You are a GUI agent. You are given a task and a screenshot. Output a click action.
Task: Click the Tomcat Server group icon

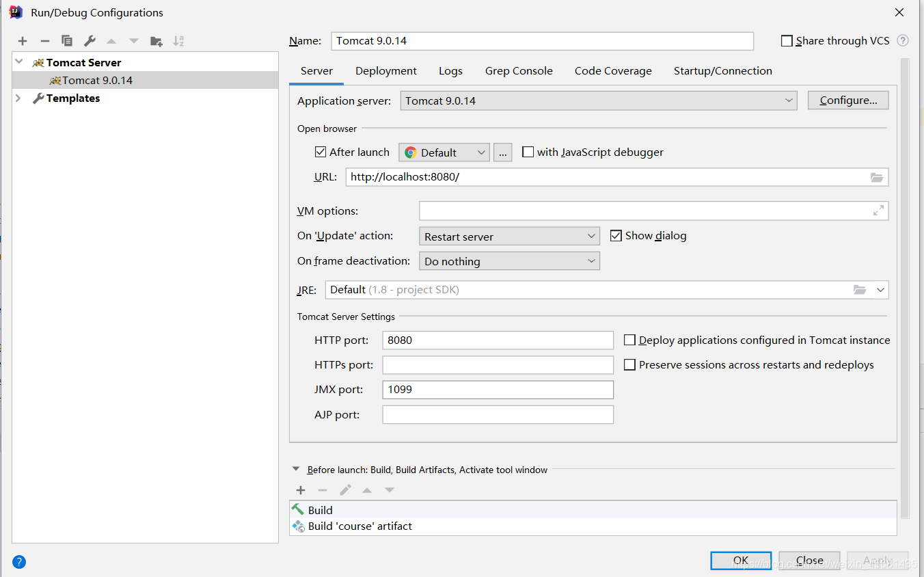38,62
